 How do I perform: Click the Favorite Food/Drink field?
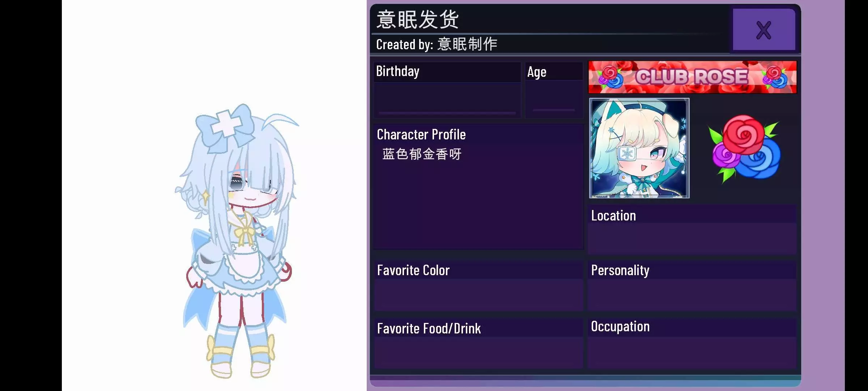(x=478, y=352)
